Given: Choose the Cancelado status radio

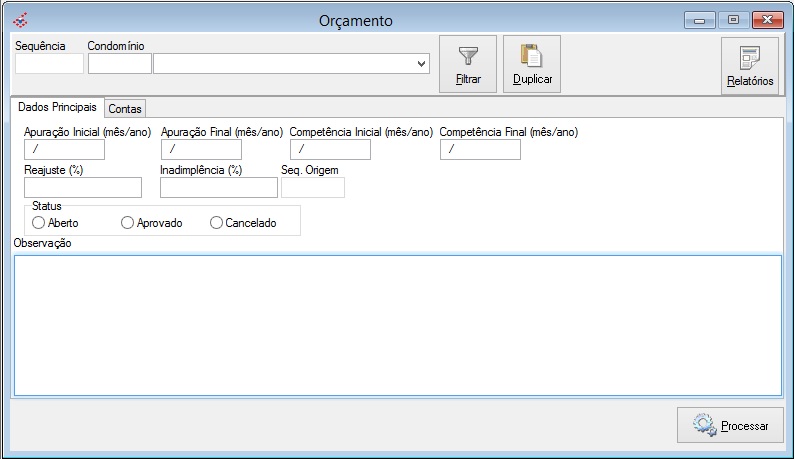Looking at the screenshot, I should 217,223.
